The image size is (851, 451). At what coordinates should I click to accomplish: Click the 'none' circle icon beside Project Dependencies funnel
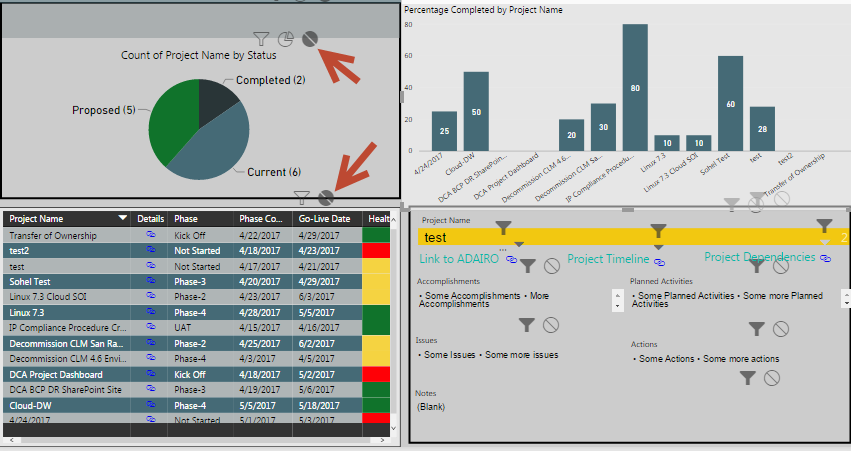[781, 266]
